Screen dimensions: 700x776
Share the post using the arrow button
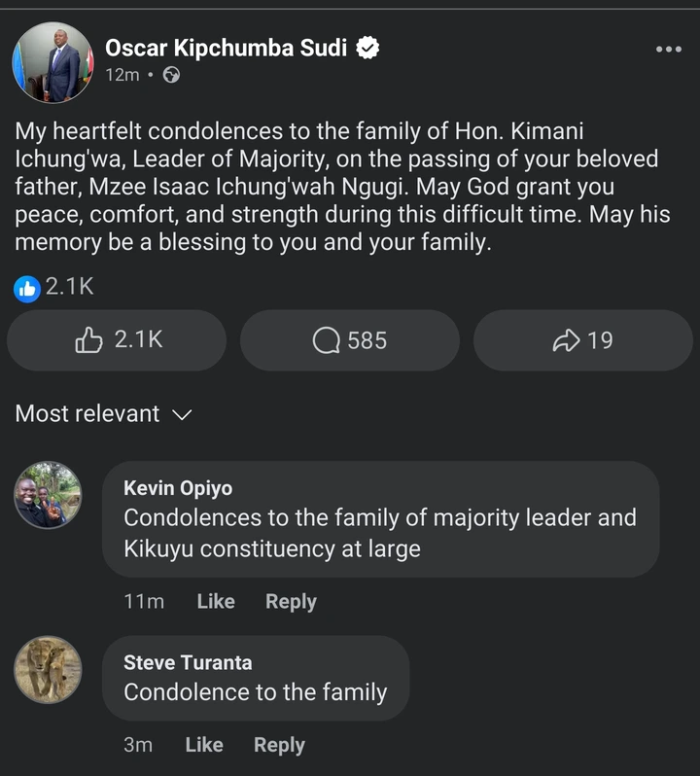point(582,340)
